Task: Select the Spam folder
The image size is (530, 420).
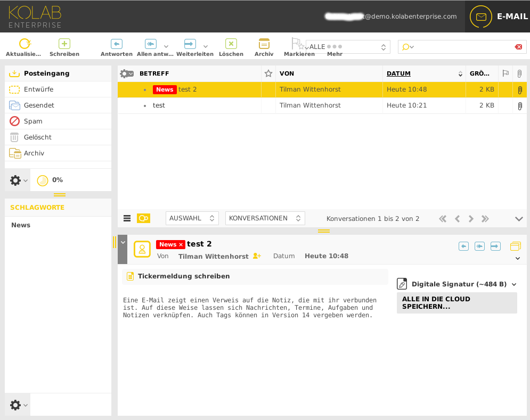Action: [x=33, y=121]
